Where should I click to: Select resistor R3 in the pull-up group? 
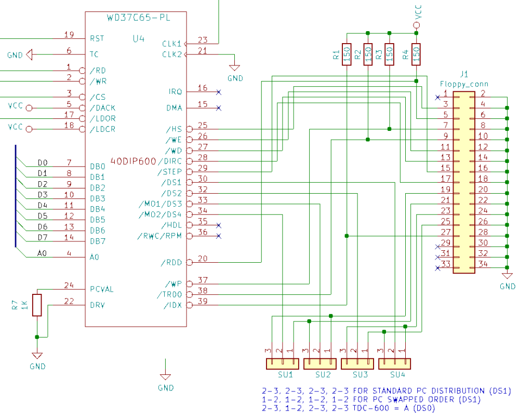389,54
